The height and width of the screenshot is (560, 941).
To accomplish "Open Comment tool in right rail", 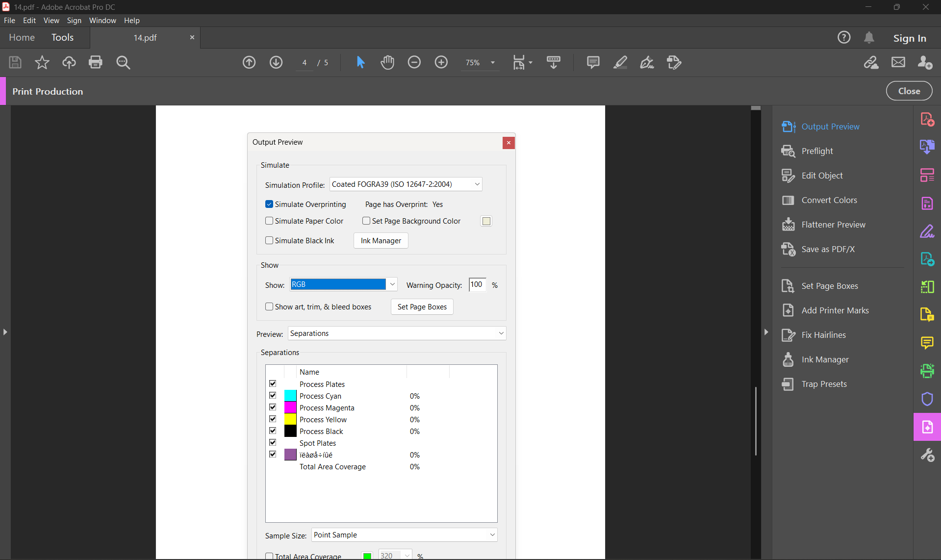I will (927, 342).
